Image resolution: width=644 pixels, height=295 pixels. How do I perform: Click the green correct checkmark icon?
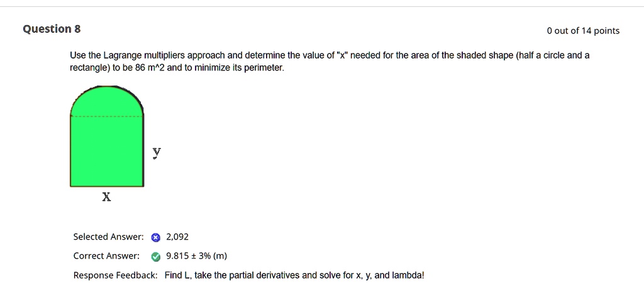pyautogui.click(x=155, y=257)
